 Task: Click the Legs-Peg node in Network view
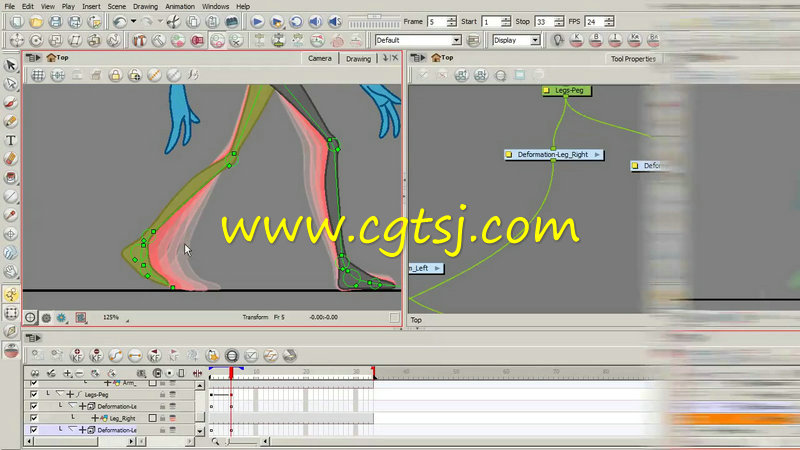(x=566, y=90)
